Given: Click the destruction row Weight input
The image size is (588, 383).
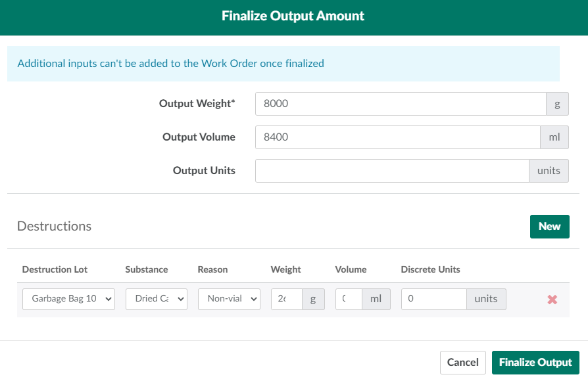Looking at the screenshot, I should [286, 299].
